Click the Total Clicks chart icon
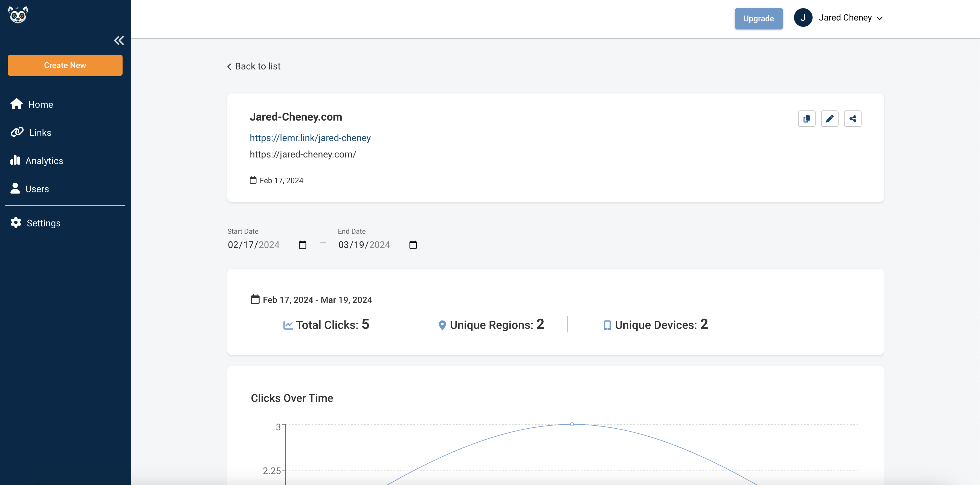The image size is (980, 485). tap(288, 325)
